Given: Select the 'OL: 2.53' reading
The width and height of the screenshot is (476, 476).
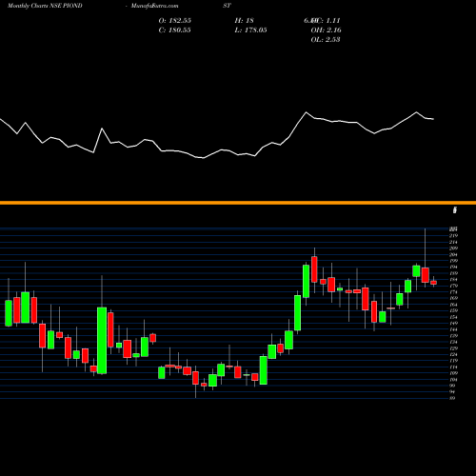Looking at the screenshot, I should tap(326, 40).
